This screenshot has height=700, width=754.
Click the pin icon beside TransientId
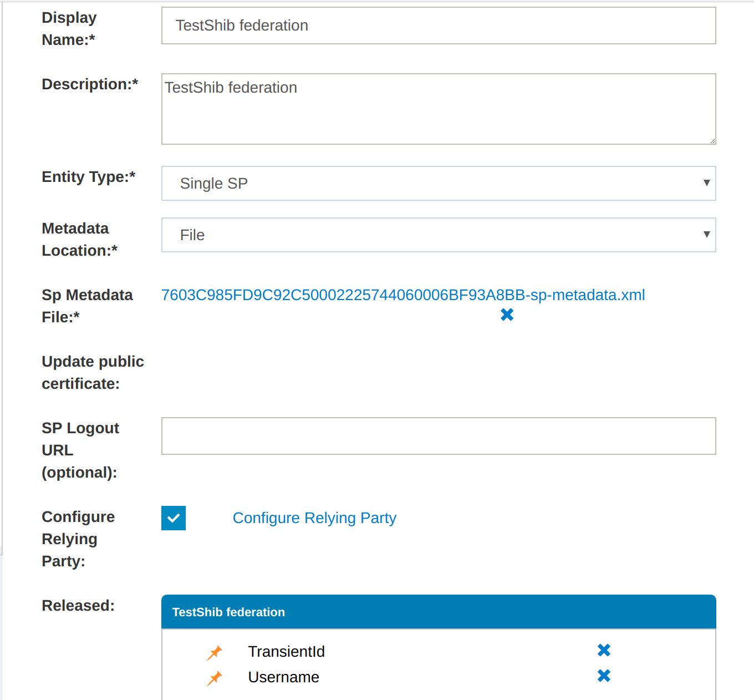[215, 653]
